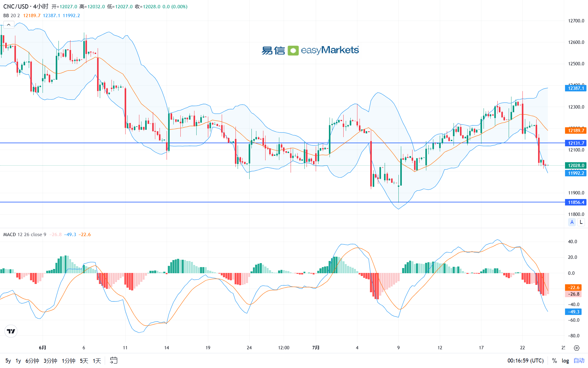Click the 12189.7 orange price label
Screen dimensions: 588x368
click(576, 131)
